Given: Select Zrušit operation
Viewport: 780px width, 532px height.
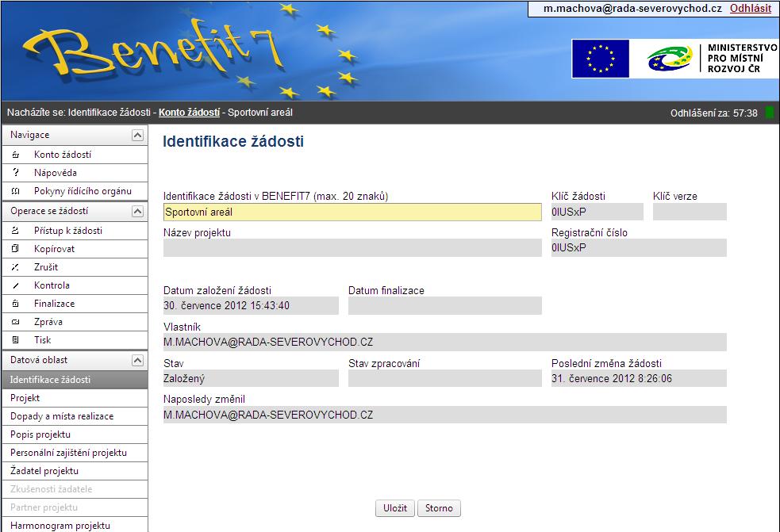Looking at the screenshot, I should click(75, 267).
